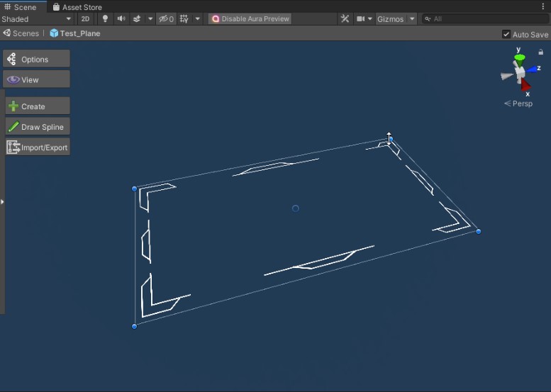Image resolution: width=551 pixels, height=392 pixels.
Task: Click the scene search field
Action: pos(486,19)
